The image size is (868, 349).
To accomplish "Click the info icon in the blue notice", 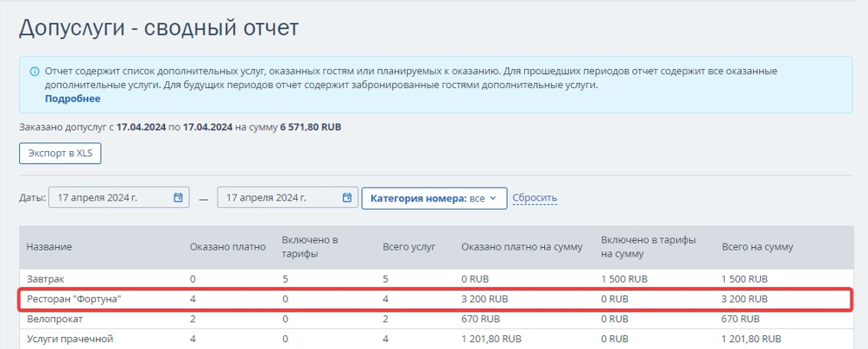I will pos(35,72).
